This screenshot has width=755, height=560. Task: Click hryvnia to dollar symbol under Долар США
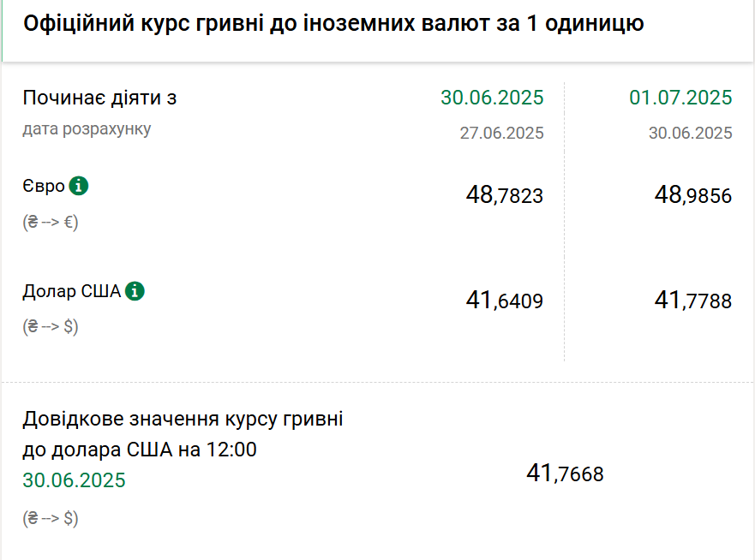[50, 327]
